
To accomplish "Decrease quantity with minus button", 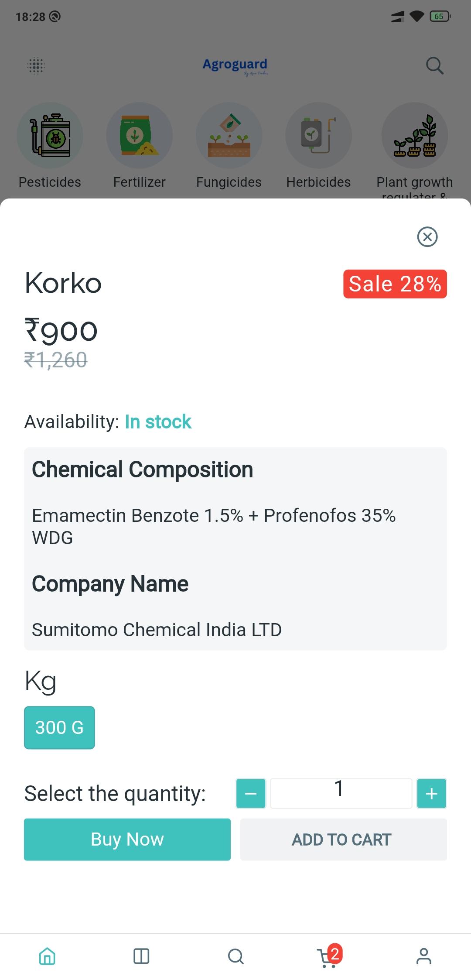I will [x=251, y=793].
